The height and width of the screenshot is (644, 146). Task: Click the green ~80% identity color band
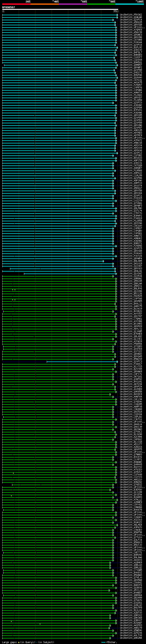point(101,4)
